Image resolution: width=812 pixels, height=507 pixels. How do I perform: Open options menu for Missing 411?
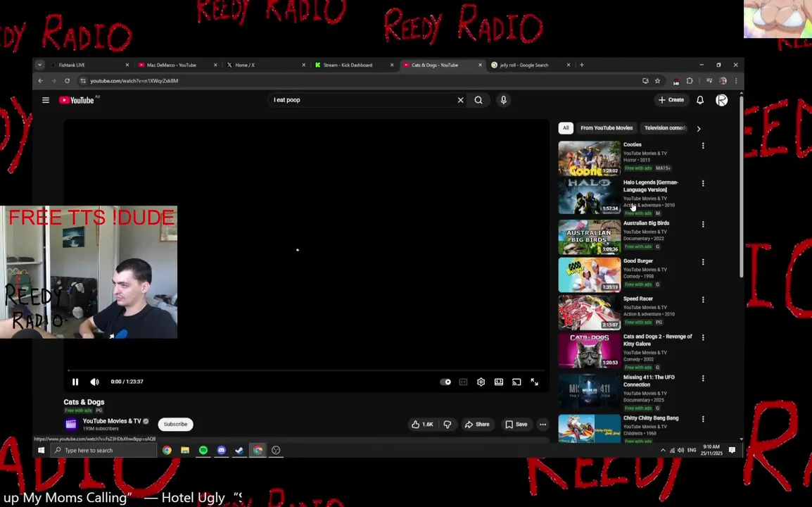tap(703, 378)
